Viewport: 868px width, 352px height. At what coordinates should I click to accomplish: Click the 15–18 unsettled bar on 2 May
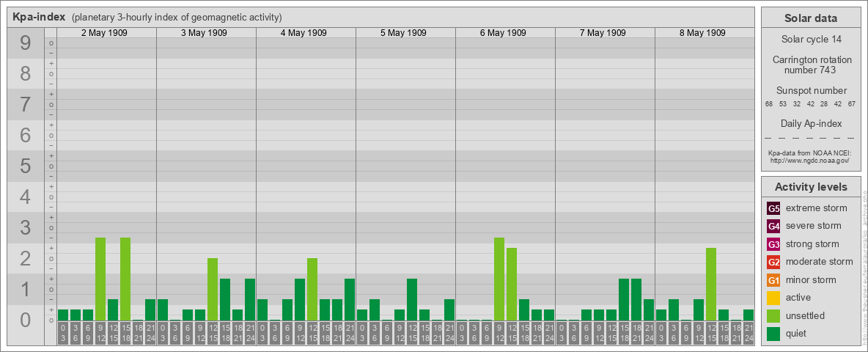point(125,279)
